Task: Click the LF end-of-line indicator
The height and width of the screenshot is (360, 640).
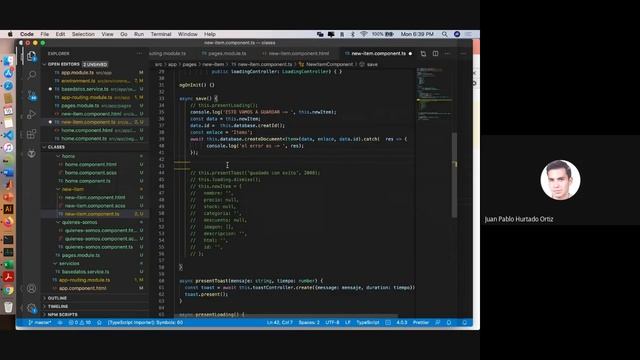Action: [348, 322]
